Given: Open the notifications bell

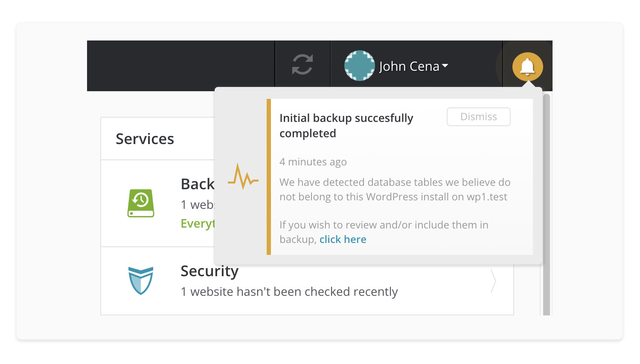Looking at the screenshot, I should click(x=528, y=66).
